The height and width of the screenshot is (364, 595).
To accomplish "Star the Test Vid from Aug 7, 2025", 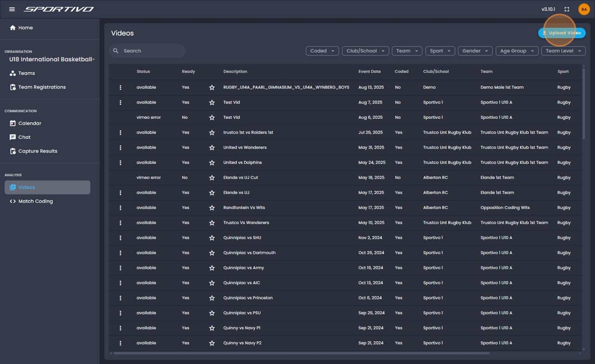I will click(212, 103).
